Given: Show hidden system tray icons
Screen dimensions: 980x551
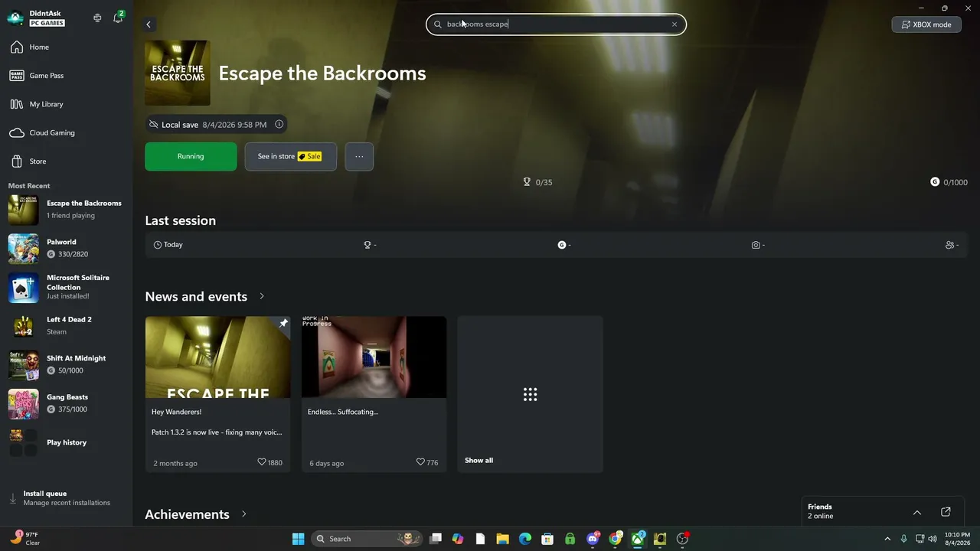Looking at the screenshot, I should point(887,539).
